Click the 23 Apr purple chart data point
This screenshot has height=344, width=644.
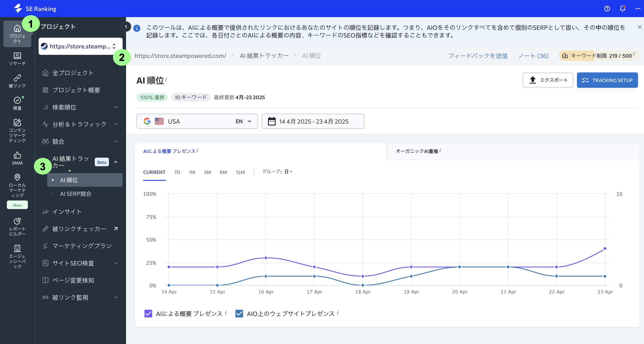pyautogui.click(x=605, y=248)
